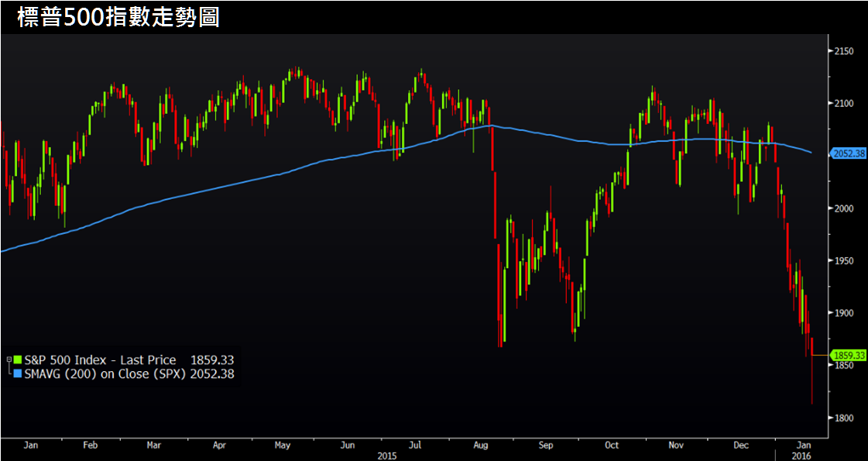This screenshot has height=461, width=868.
Task: Click the Aug month label on time axis
Action: click(481, 446)
